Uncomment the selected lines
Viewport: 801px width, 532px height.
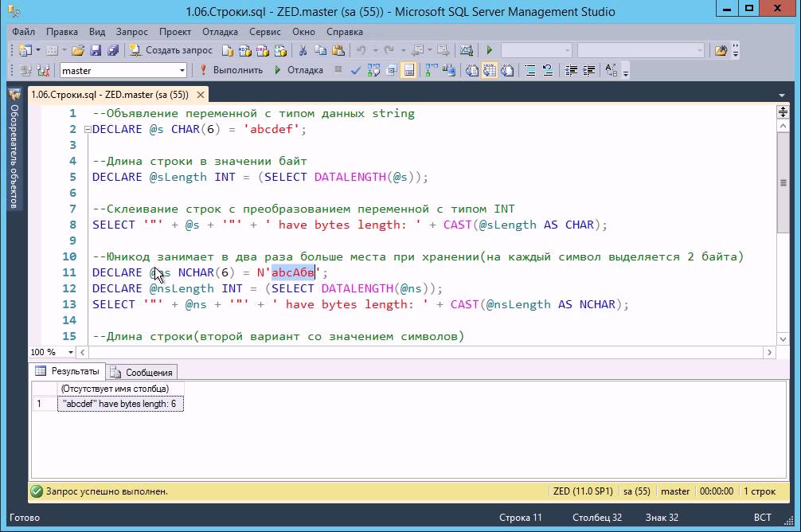548,71
